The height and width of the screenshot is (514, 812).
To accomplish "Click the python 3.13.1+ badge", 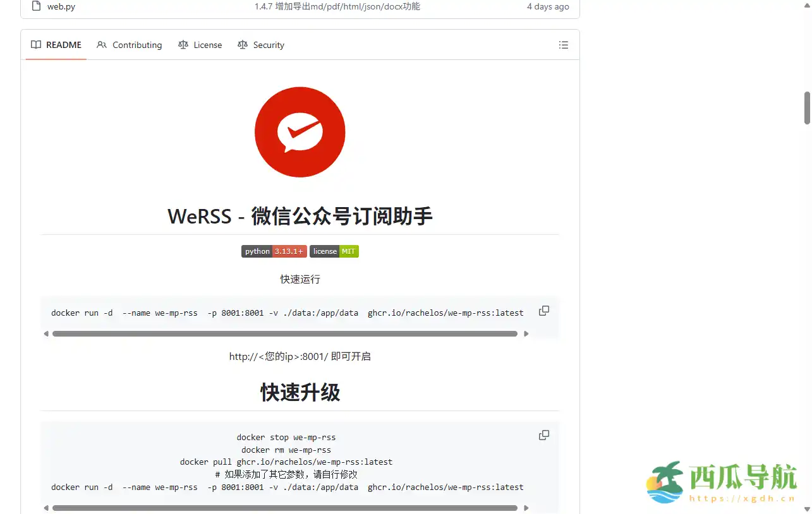I will coord(274,251).
